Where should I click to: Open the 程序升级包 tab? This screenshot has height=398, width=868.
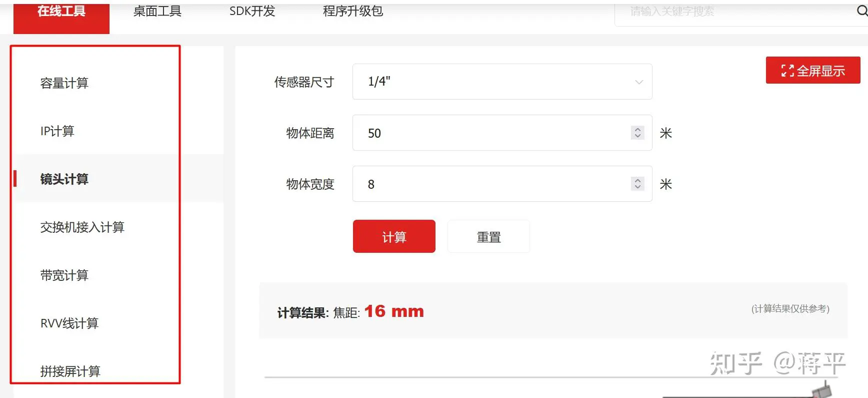click(353, 12)
